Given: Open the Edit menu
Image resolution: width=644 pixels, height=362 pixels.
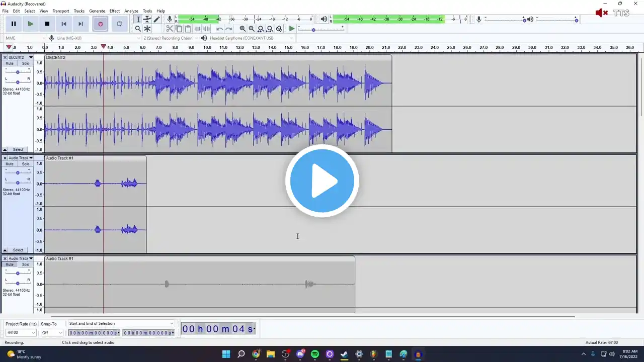Looking at the screenshot, I should [17, 11].
